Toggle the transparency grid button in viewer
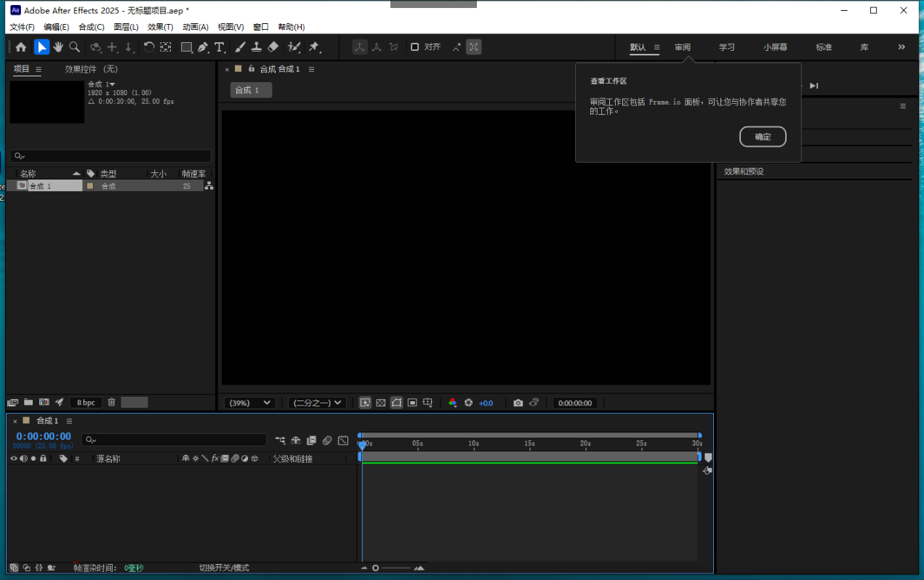Image resolution: width=924 pixels, height=580 pixels. (x=380, y=403)
